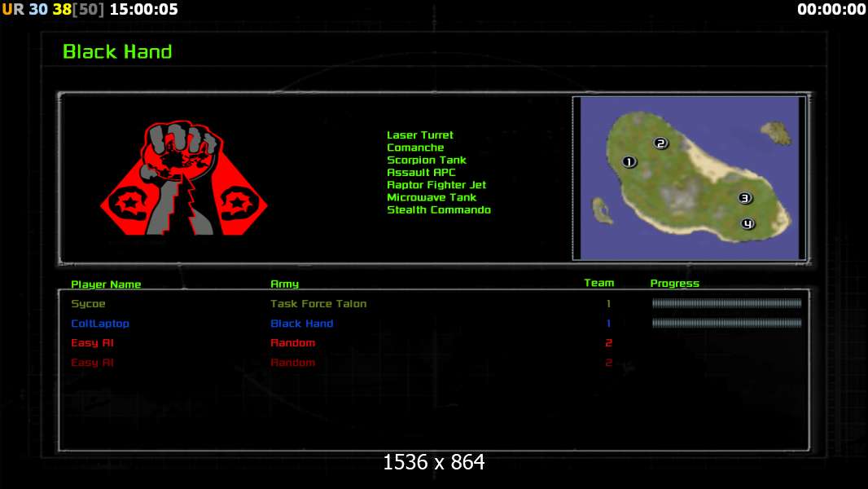This screenshot has height=489, width=868.
Task: Click Random army of the brighter Easy AI
Action: click(x=293, y=343)
